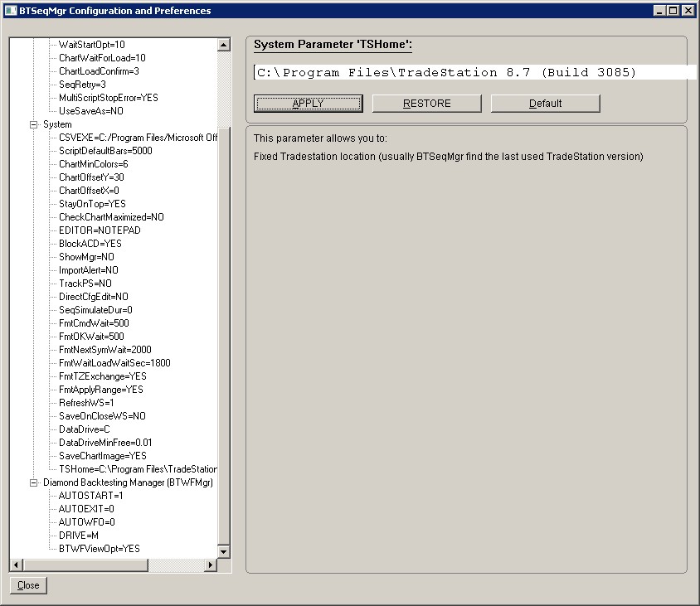Select BTWFViewOpt=YES parameter
This screenshot has height=606, width=700.
point(100,549)
